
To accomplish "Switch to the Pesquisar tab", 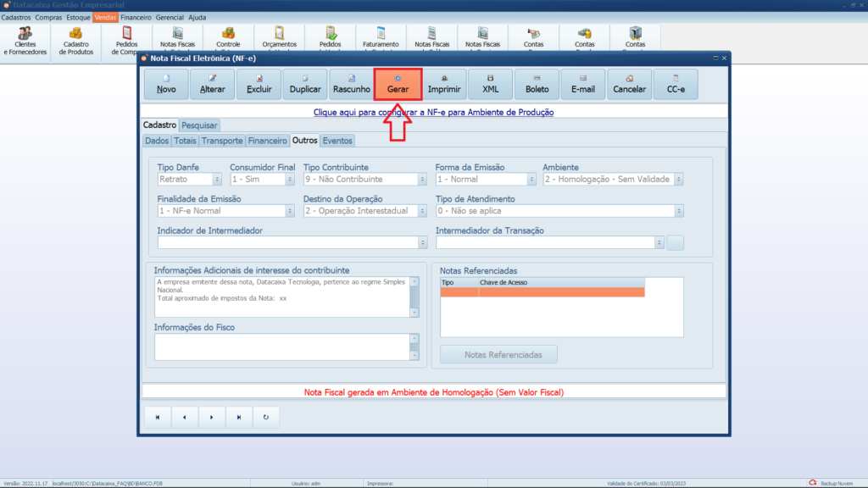I will (199, 125).
